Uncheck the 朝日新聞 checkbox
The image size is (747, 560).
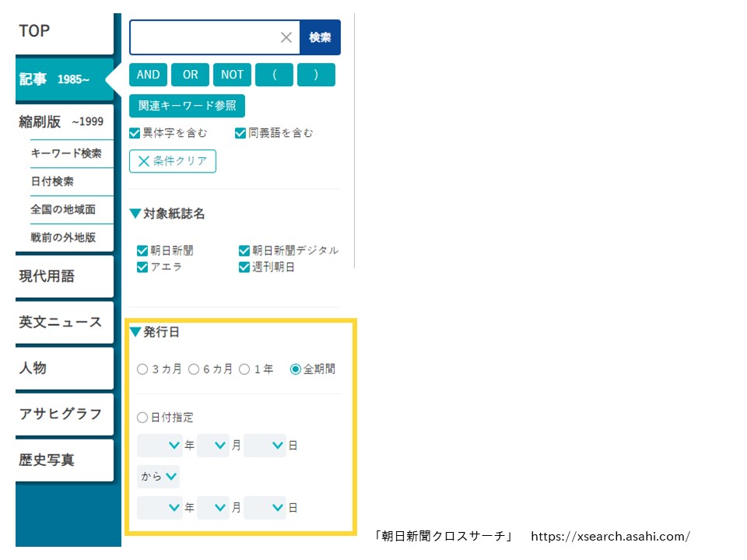click(x=142, y=250)
